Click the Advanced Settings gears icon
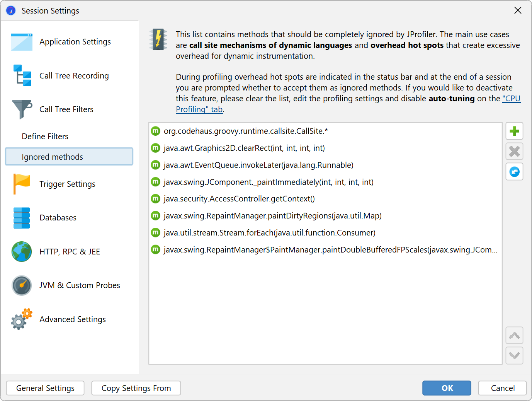Image resolution: width=532 pixels, height=401 pixels. tap(22, 319)
